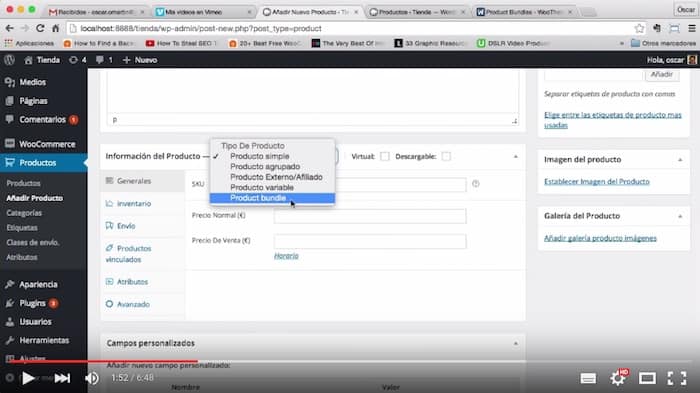Click Añadir galería producto imágenes link

[600, 238]
